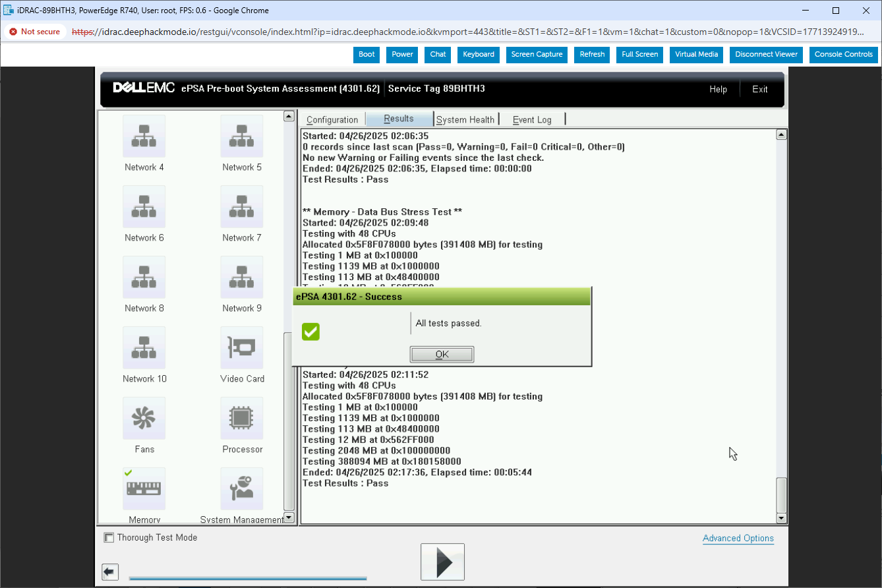Click Disconnect Viewer button

click(766, 55)
